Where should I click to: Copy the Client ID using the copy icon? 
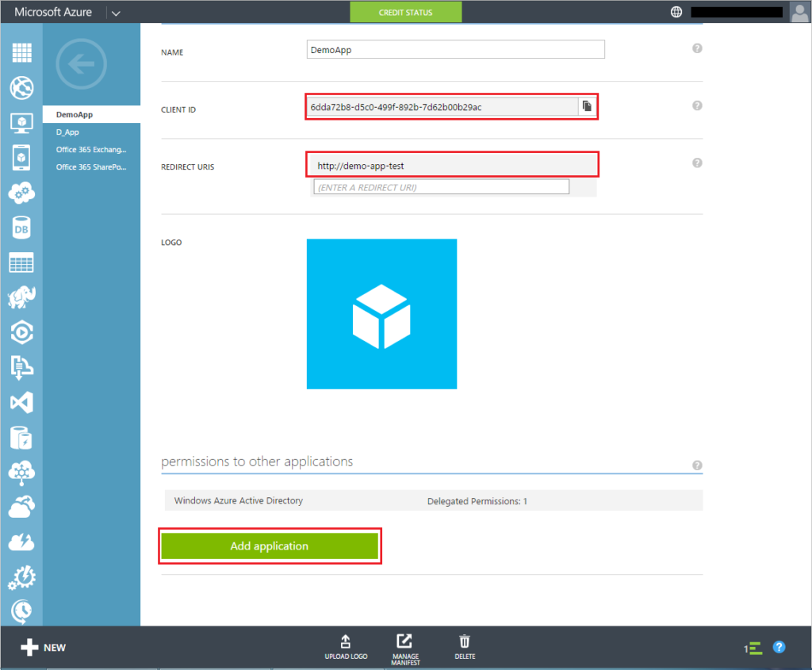click(587, 105)
